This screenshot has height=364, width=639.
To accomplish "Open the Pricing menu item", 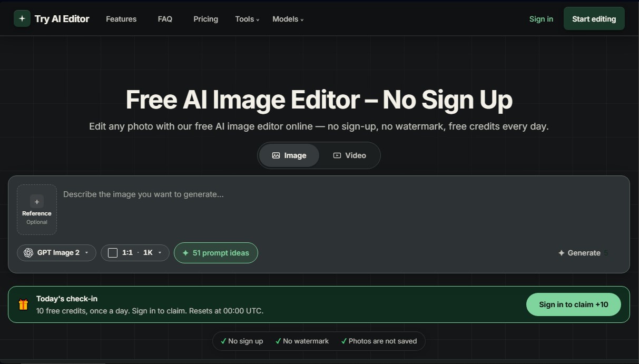I will click(x=205, y=19).
